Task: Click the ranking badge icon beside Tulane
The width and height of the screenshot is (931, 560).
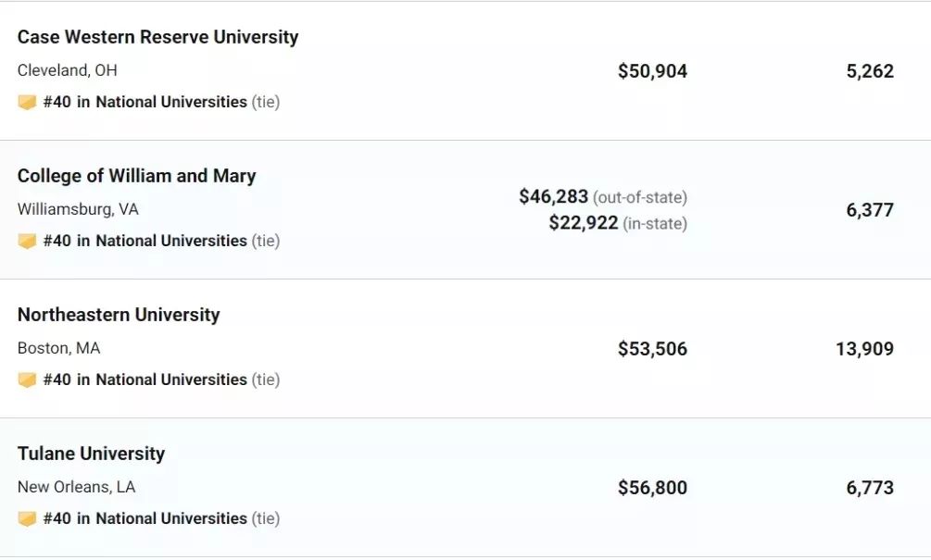Action: pyautogui.click(x=27, y=518)
